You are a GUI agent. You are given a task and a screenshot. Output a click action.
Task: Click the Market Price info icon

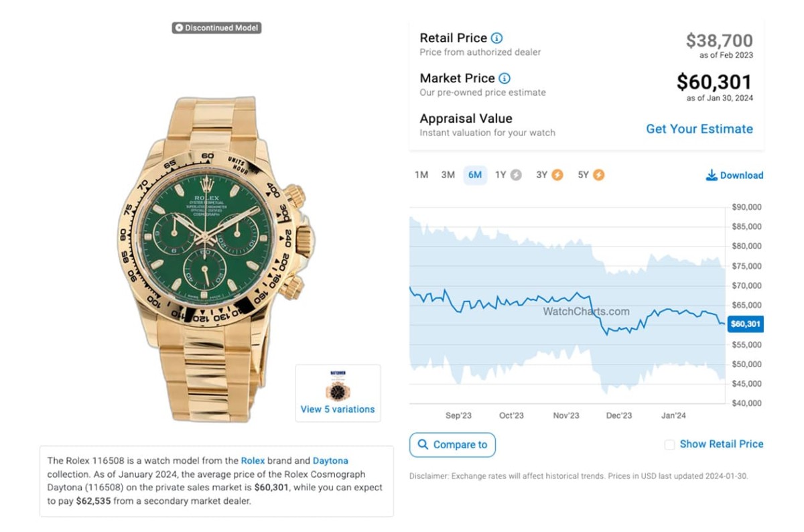click(505, 78)
